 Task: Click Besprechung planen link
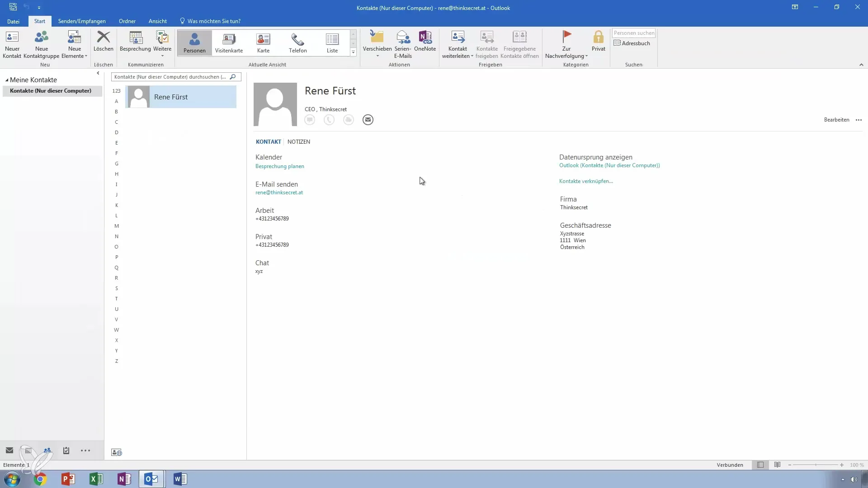tap(280, 166)
